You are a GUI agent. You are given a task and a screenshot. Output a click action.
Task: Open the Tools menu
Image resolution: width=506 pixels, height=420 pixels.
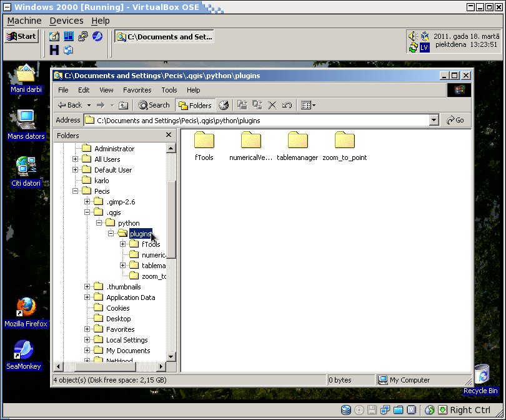pyautogui.click(x=169, y=90)
